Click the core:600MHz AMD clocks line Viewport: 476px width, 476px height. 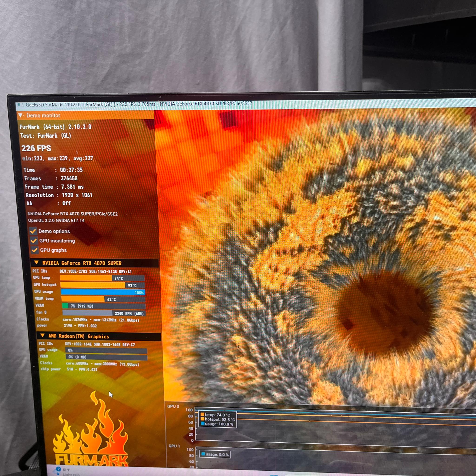(x=102, y=364)
